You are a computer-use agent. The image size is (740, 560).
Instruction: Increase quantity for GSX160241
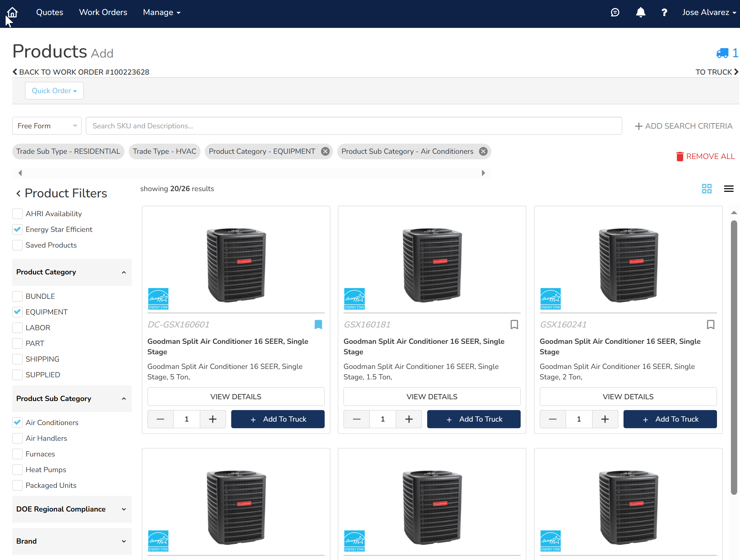coord(605,419)
